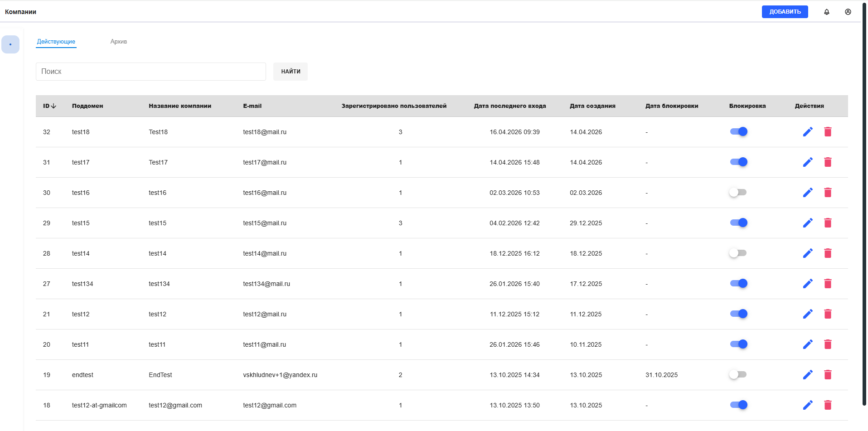Click subdomain test12-at-gmailcom
The image size is (868, 431).
(x=99, y=405)
